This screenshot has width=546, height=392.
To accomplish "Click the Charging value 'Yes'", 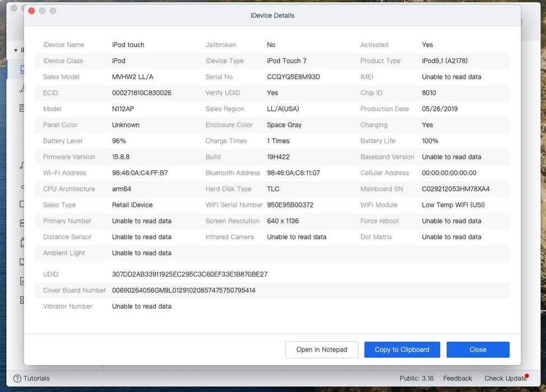I will click(x=427, y=125).
